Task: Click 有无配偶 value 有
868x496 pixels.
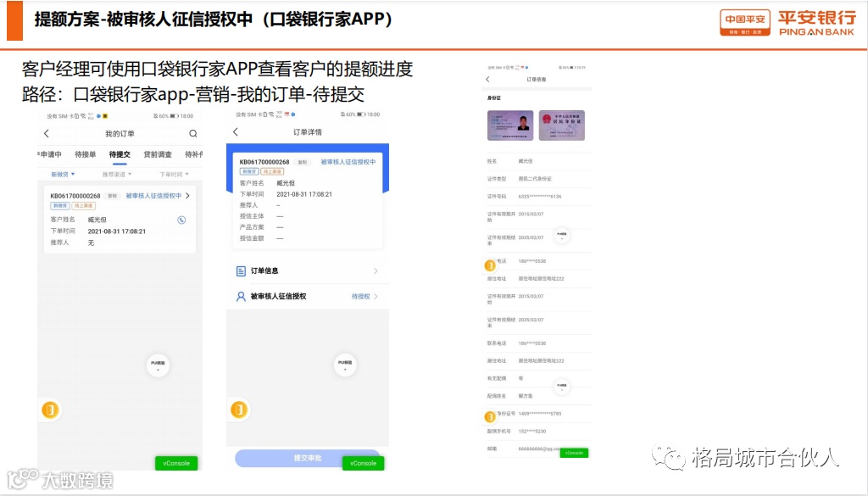Action: [x=520, y=379]
